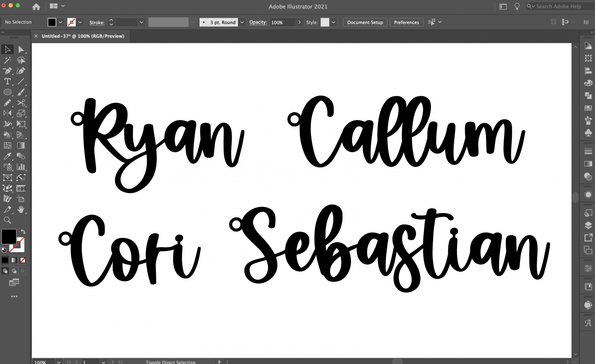The width and height of the screenshot is (595, 364).
Task: Open the Edit Toolbar three dots
Action: pyautogui.click(x=14, y=297)
